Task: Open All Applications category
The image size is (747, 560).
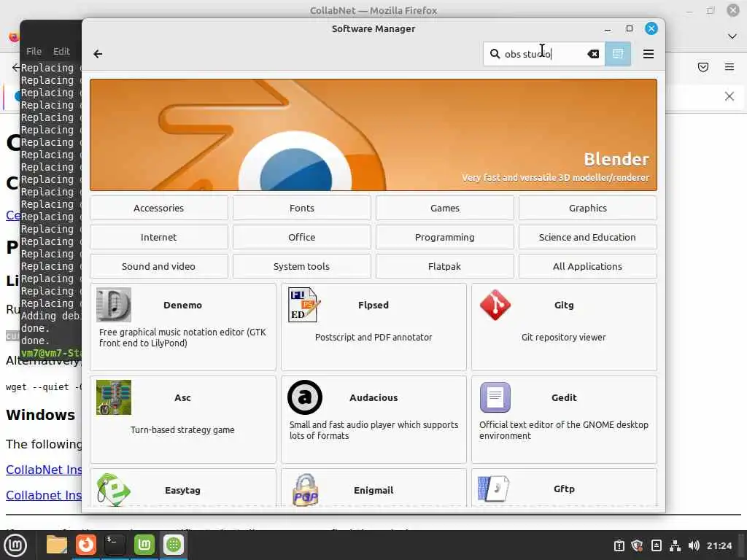Action: (587, 266)
